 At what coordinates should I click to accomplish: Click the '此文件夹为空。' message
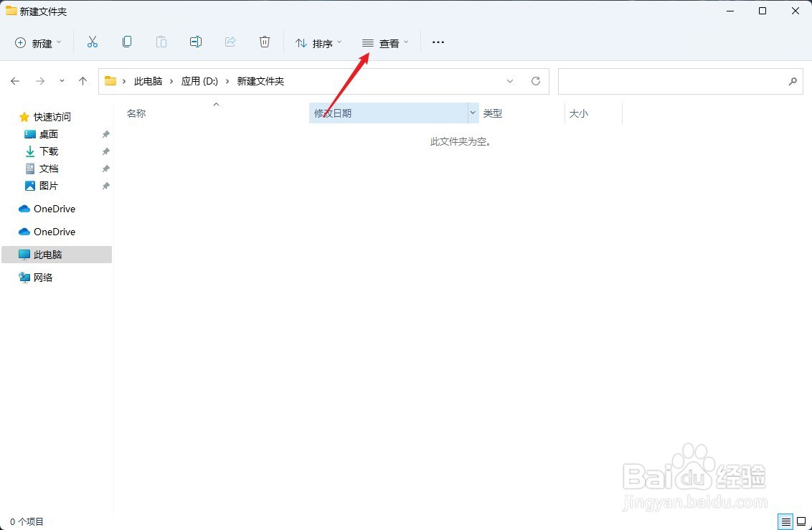pyautogui.click(x=461, y=141)
